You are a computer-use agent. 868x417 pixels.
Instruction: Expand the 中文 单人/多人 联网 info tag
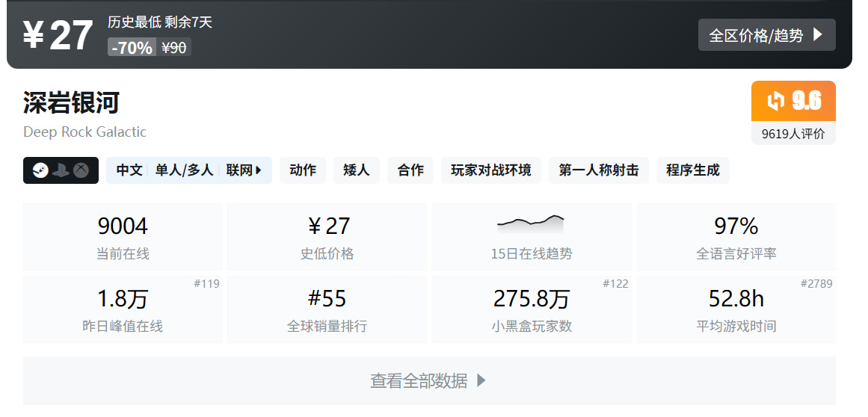(x=188, y=170)
